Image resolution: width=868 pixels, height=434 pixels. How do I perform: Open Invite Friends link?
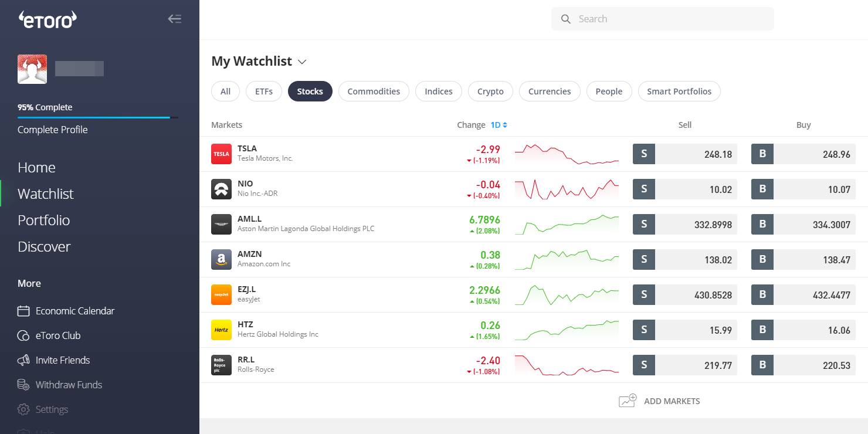coord(63,360)
